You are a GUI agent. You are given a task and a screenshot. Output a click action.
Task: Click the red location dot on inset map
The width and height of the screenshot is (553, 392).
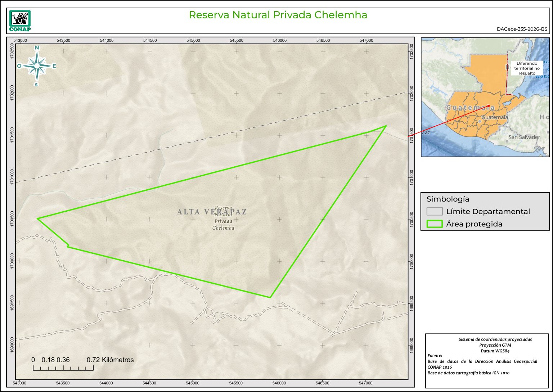pyautogui.click(x=489, y=106)
